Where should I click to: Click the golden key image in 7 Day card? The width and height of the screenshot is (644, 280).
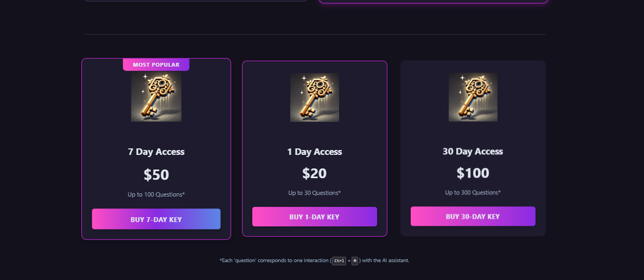pos(156,96)
